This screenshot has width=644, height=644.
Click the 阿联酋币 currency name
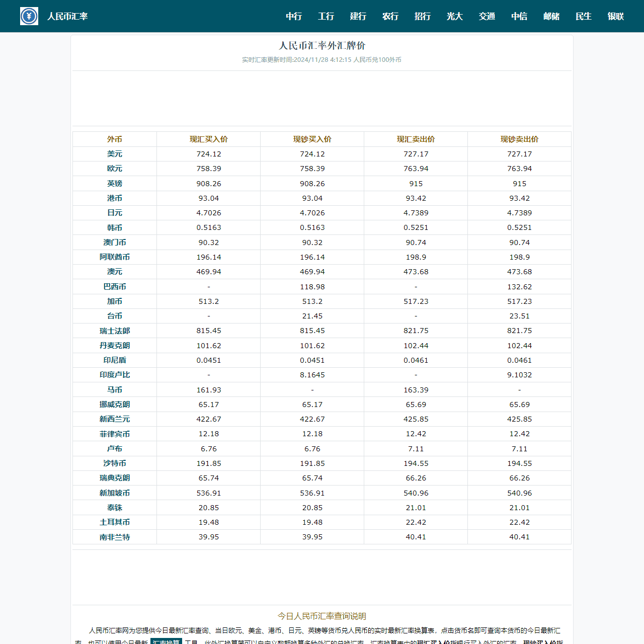point(115,257)
